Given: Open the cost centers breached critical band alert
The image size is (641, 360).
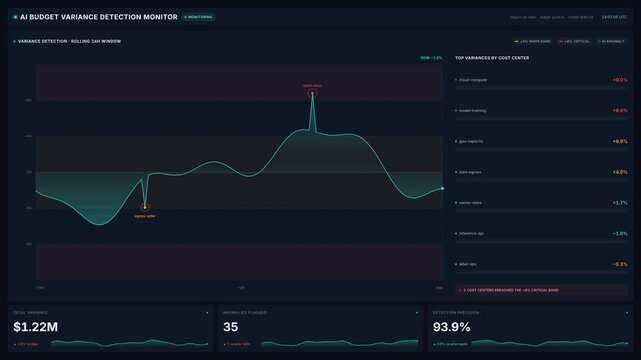Looking at the screenshot, I should pos(541,290).
